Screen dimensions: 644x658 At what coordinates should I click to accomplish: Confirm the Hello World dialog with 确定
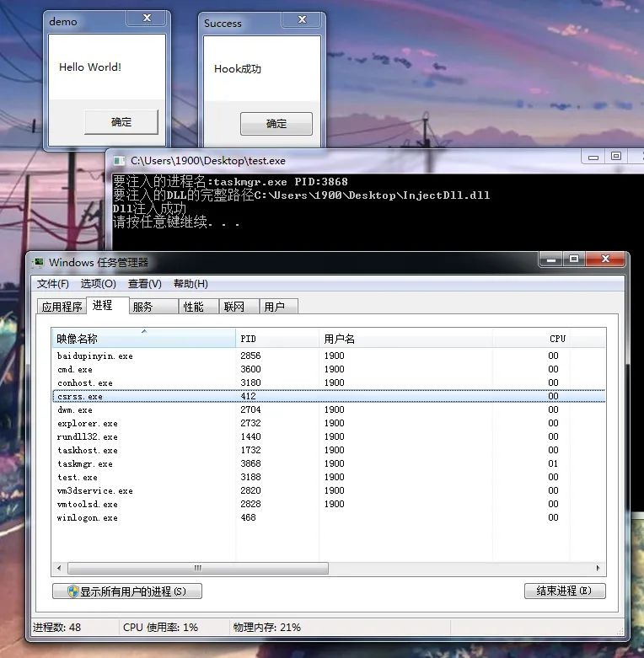click(x=121, y=122)
